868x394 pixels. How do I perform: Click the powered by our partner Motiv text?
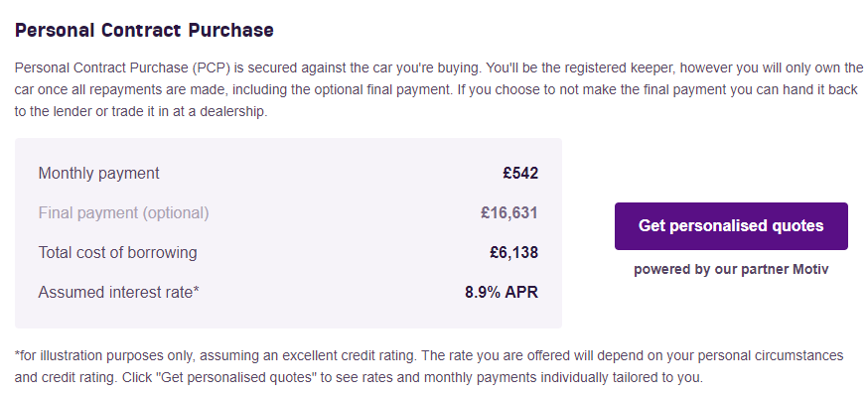click(x=731, y=270)
